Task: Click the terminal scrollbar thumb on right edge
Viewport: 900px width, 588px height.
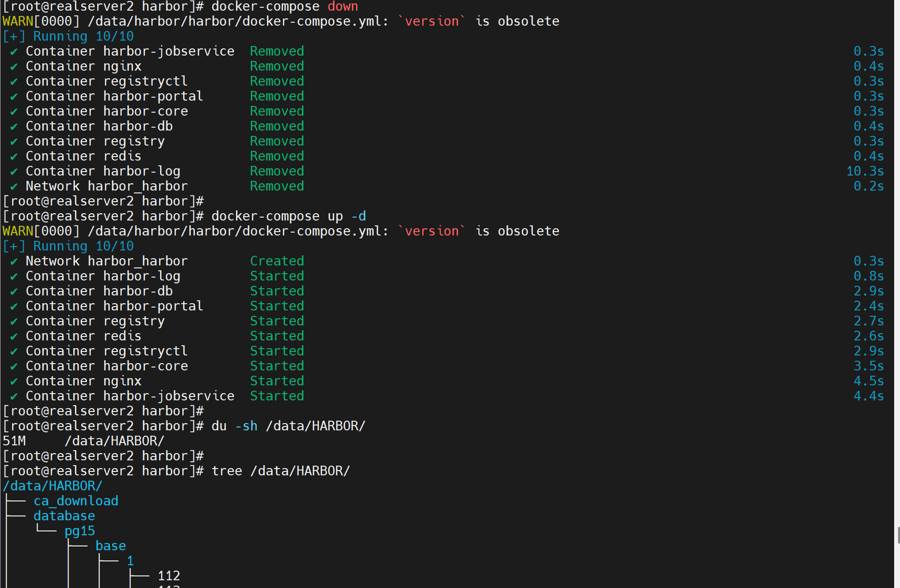Action: (x=898, y=536)
